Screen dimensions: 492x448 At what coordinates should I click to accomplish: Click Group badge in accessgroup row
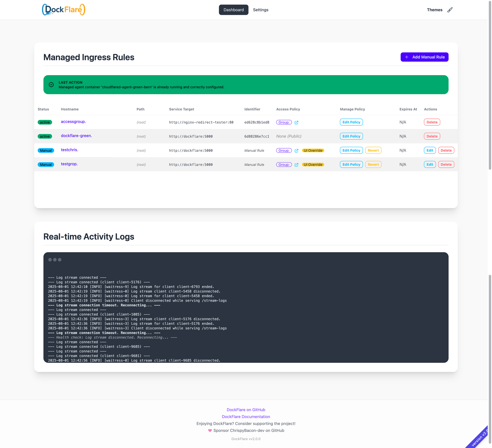pos(284,122)
